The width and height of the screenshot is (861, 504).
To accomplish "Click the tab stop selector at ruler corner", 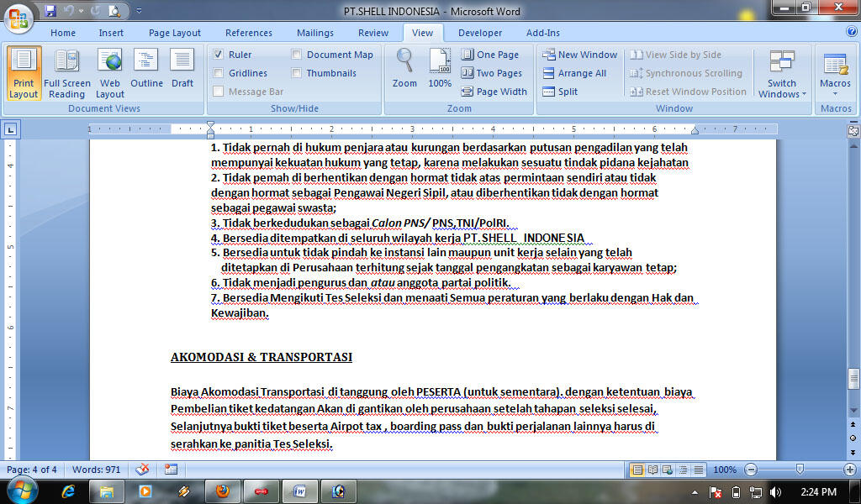I will (x=11, y=129).
